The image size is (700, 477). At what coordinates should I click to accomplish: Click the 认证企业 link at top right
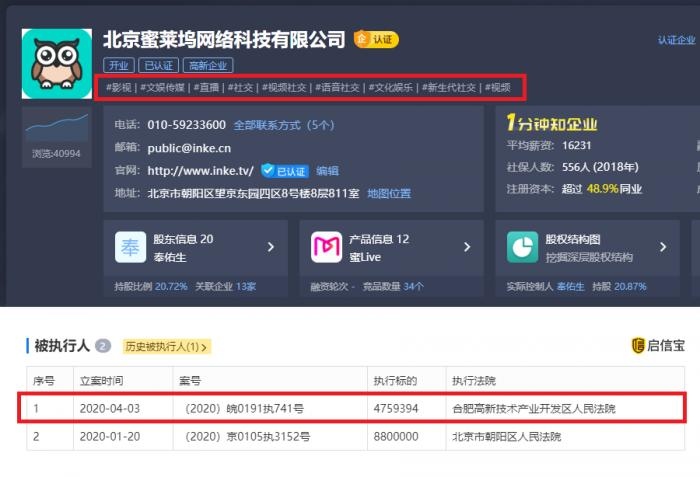(676, 40)
